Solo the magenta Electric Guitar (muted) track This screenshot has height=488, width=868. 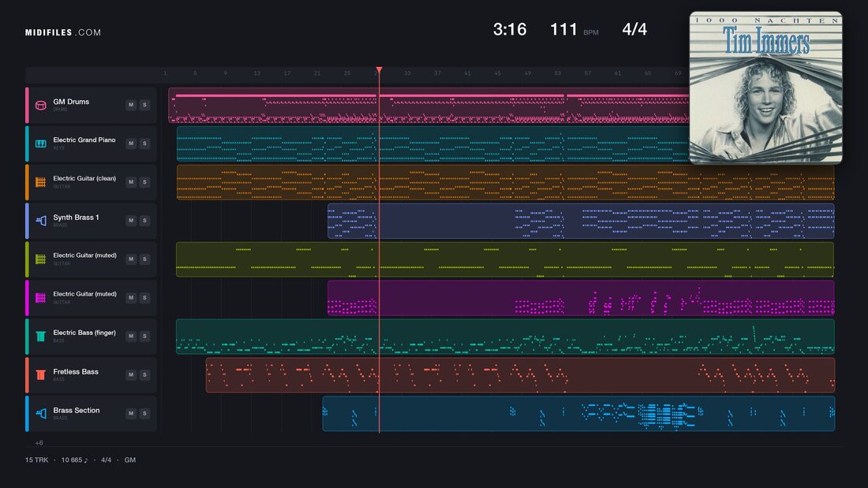(144, 298)
